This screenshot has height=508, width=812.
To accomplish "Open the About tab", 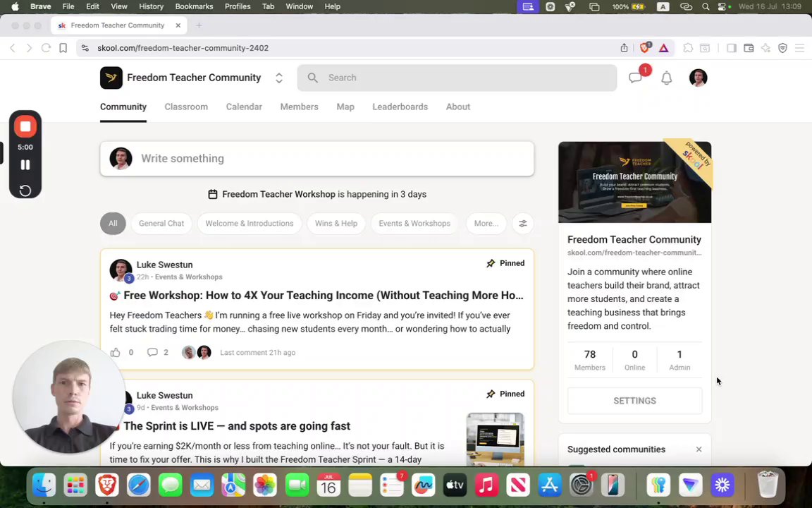I will [x=458, y=107].
